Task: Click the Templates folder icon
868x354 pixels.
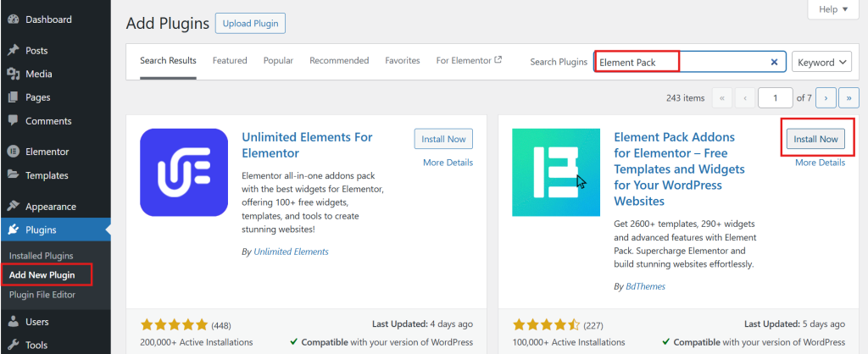Action: [x=13, y=175]
